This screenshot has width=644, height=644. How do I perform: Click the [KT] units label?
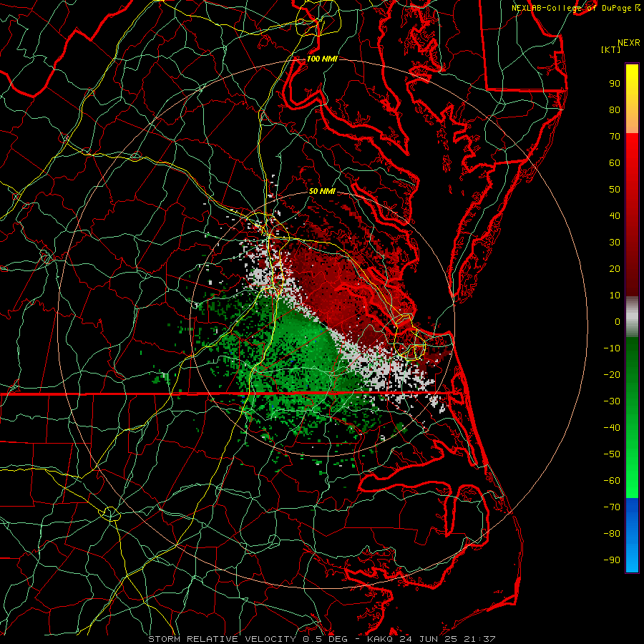click(x=611, y=49)
